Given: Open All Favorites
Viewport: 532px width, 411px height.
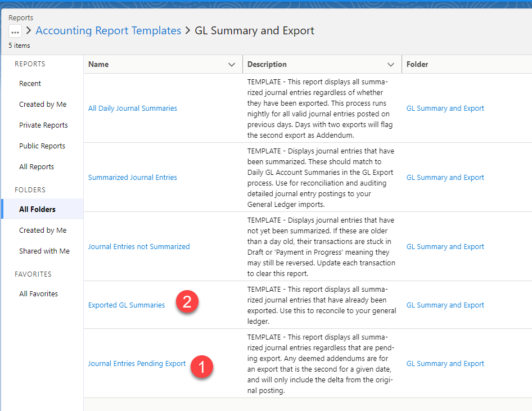Looking at the screenshot, I should 38,293.
